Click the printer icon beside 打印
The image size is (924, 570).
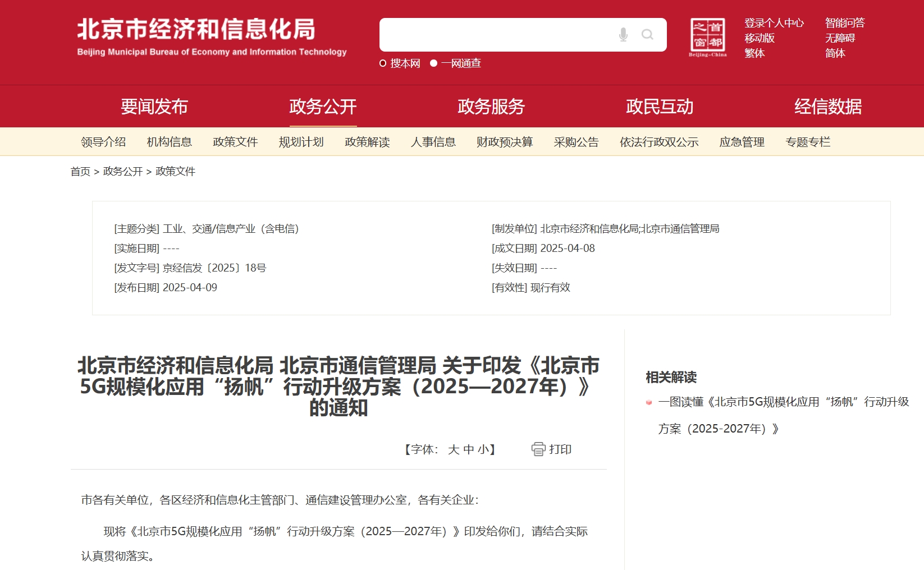tap(538, 449)
